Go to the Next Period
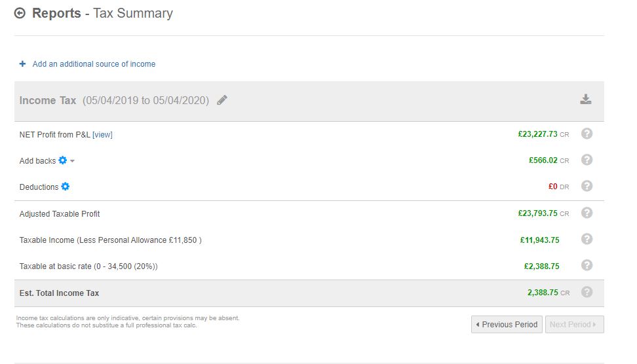The height and width of the screenshot is (364, 637). click(573, 325)
